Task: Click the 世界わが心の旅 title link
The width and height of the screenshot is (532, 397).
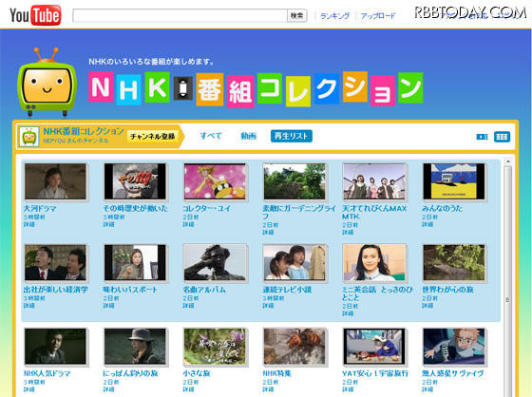Action: coord(447,290)
